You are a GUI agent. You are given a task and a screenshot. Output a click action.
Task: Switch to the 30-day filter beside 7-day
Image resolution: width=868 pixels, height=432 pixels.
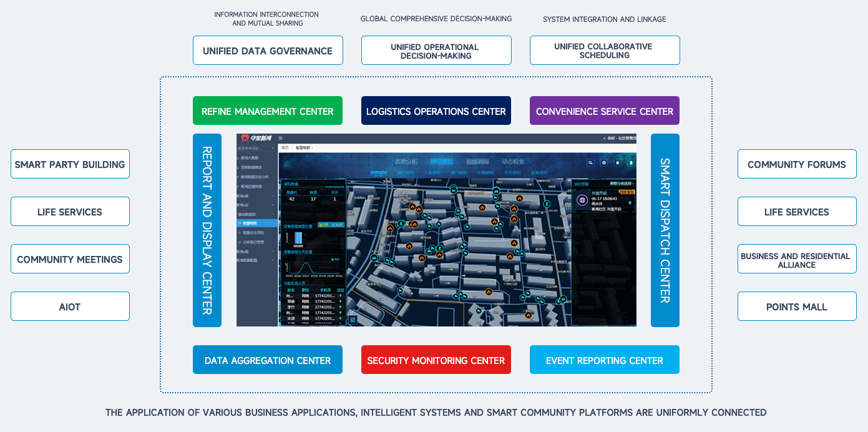[x=338, y=225]
